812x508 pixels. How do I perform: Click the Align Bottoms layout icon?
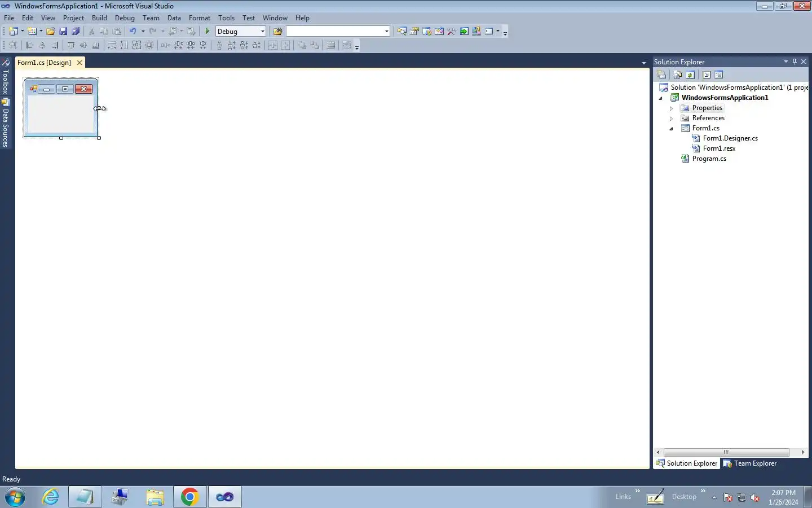[96, 45]
